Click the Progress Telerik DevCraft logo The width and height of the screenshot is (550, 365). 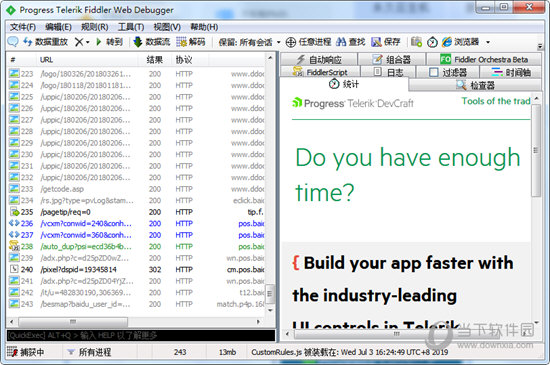(353, 103)
